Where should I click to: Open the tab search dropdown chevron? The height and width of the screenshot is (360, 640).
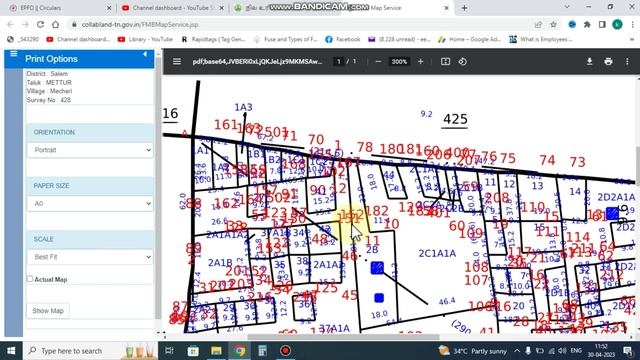(x=567, y=7)
